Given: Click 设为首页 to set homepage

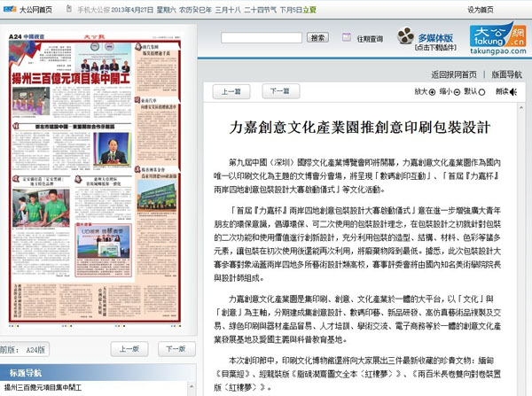Looking at the screenshot, I should pos(481,10).
